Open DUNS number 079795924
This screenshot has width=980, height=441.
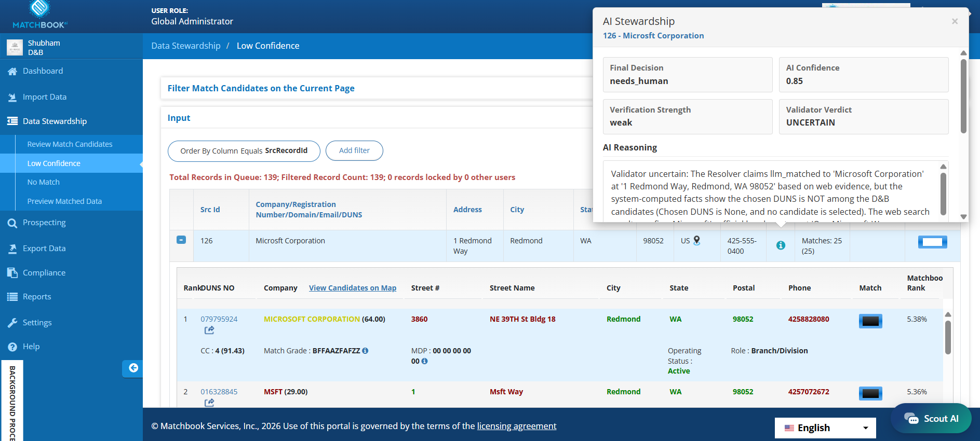(x=219, y=319)
